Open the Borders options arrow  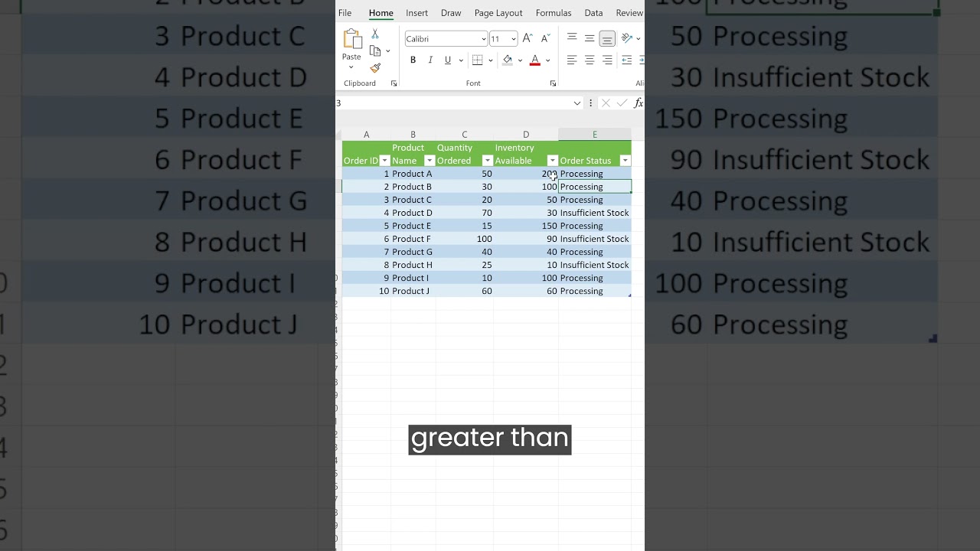click(x=490, y=60)
